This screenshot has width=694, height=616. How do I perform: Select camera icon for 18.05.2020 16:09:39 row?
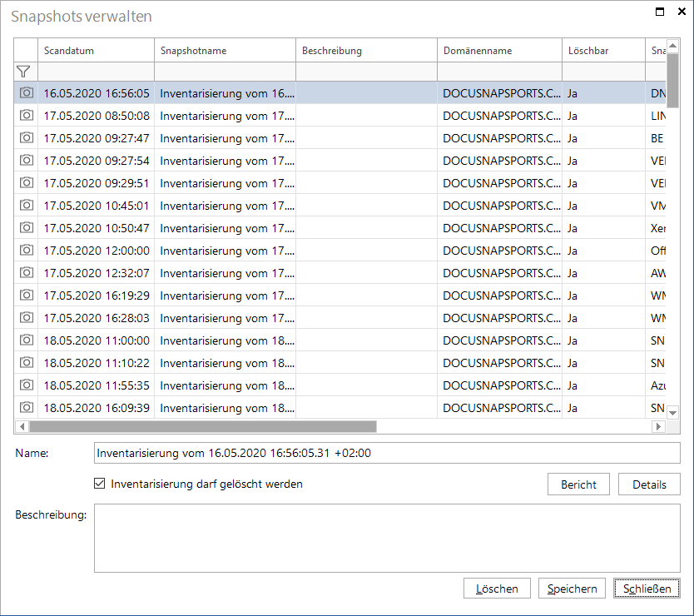26,407
